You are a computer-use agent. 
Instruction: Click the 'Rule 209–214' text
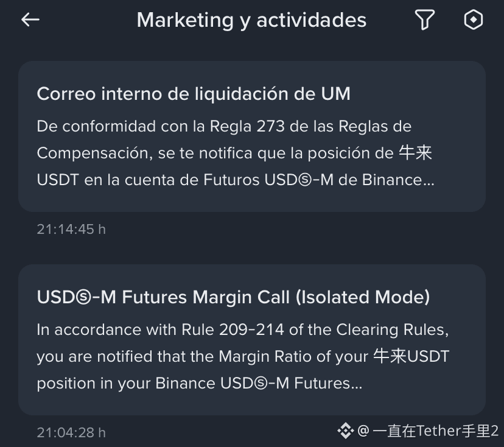233,329
